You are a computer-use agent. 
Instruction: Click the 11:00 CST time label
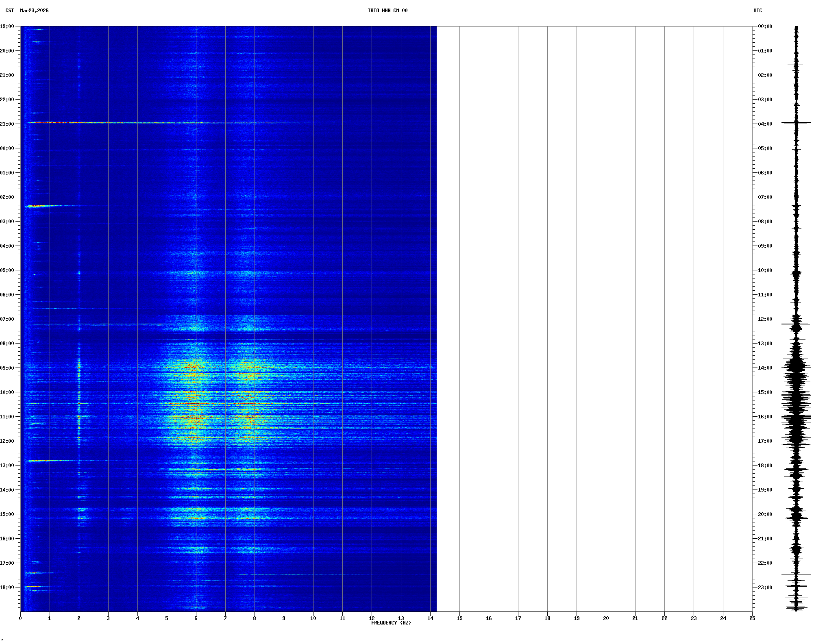7,417
